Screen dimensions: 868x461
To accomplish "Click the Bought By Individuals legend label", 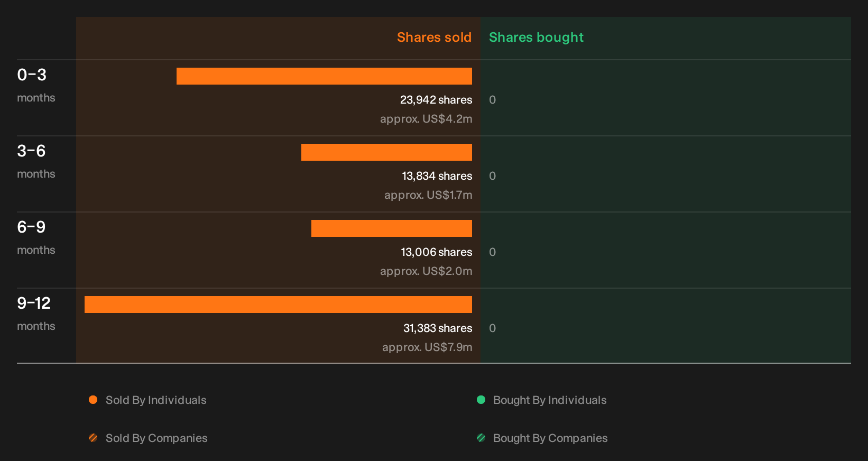I will pyautogui.click(x=550, y=400).
